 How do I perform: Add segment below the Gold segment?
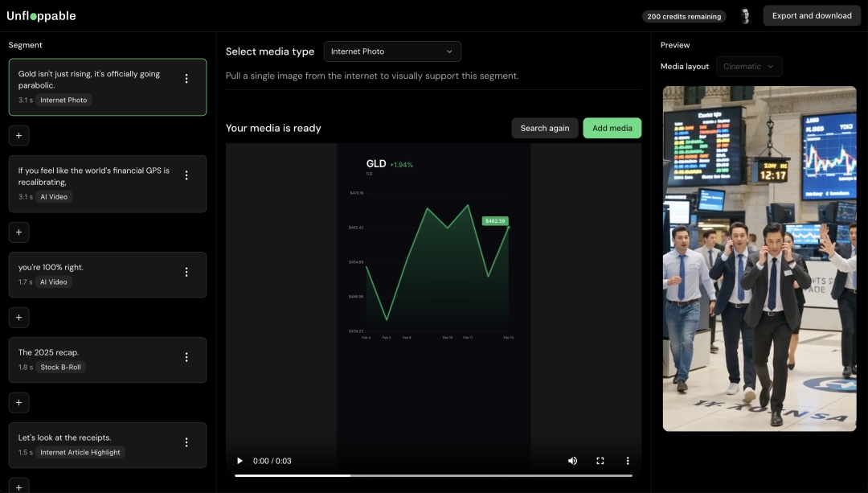click(x=19, y=135)
